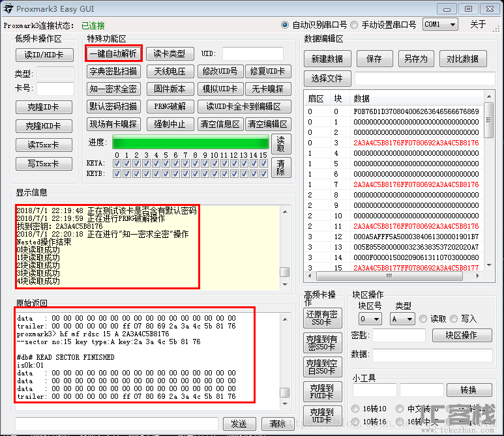Screen dimensions: 504x436
Task: Click 另存为 save-as button
Action: [x=416, y=59]
